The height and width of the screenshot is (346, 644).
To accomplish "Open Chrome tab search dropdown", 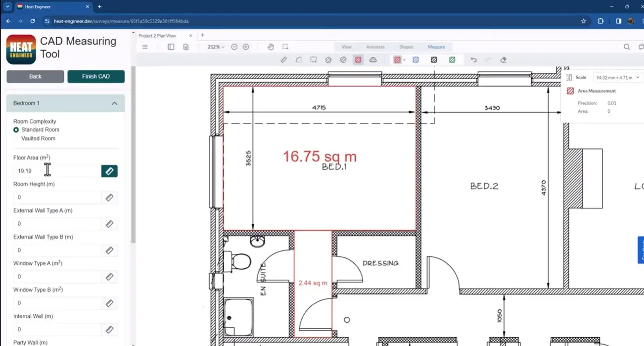I will coord(7,7).
